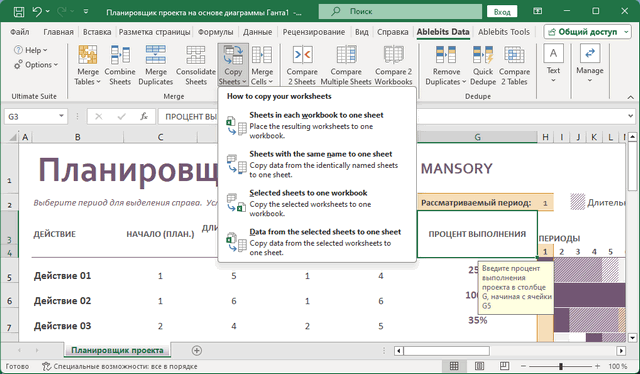640x374 pixels.
Task: Switch to Page Layout view
Action: [479, 366]
